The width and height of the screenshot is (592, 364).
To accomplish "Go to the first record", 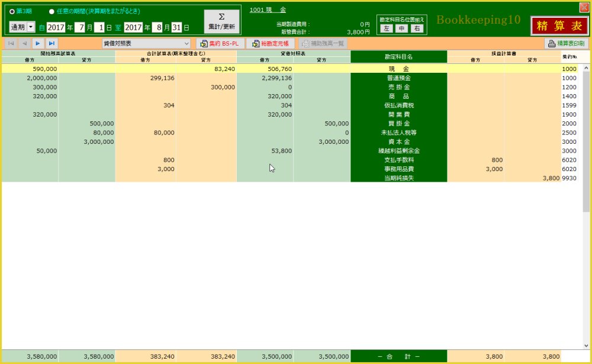I will (x=11, y=43).
